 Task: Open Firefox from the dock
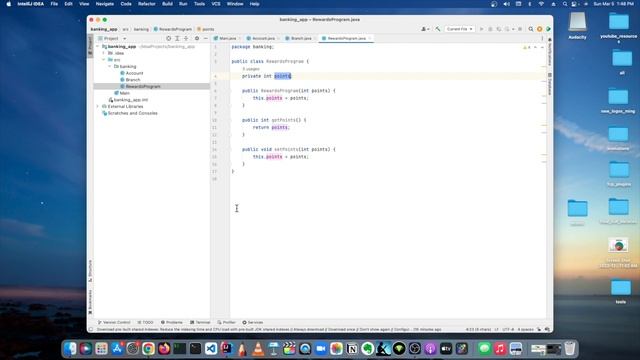point(164,349)
